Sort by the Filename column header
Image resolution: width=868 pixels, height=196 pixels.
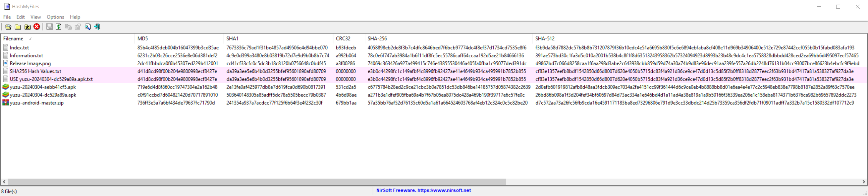(x=67, y=38)
